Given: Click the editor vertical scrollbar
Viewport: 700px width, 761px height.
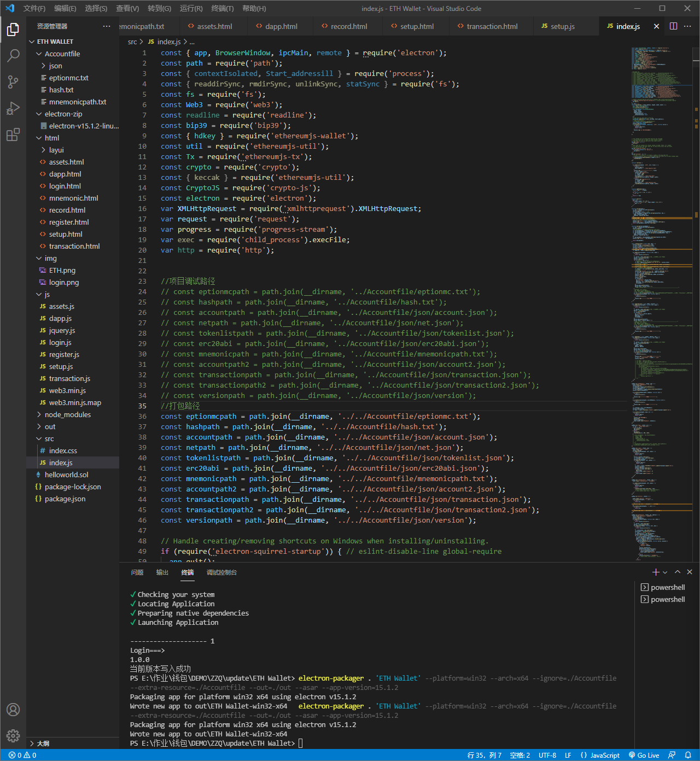Looking at the screenshot, I should pos(696,303).
